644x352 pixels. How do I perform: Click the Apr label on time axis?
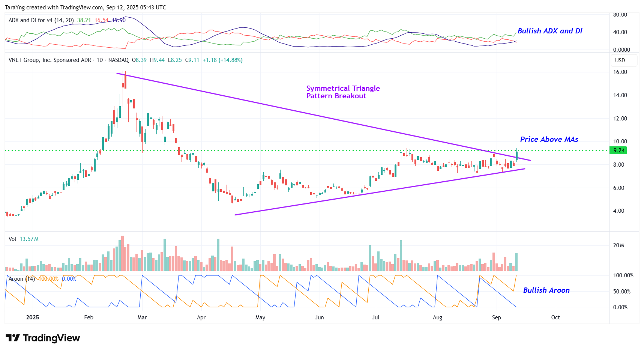tap(201, 317)
